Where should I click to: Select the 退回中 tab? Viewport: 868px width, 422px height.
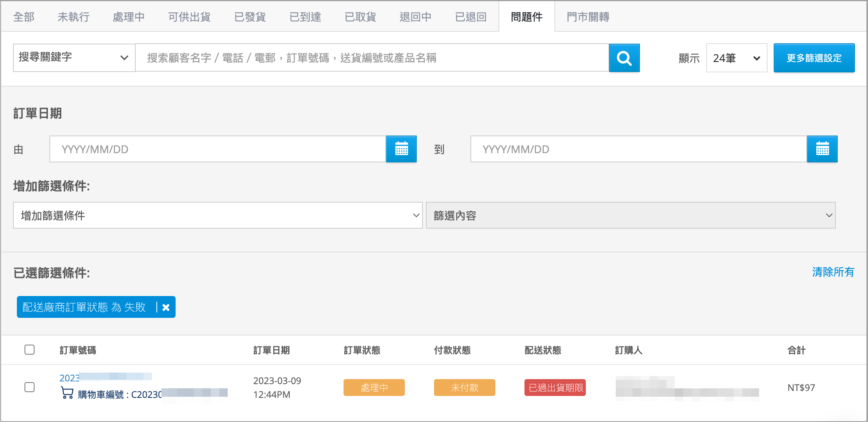coord(416,17)
